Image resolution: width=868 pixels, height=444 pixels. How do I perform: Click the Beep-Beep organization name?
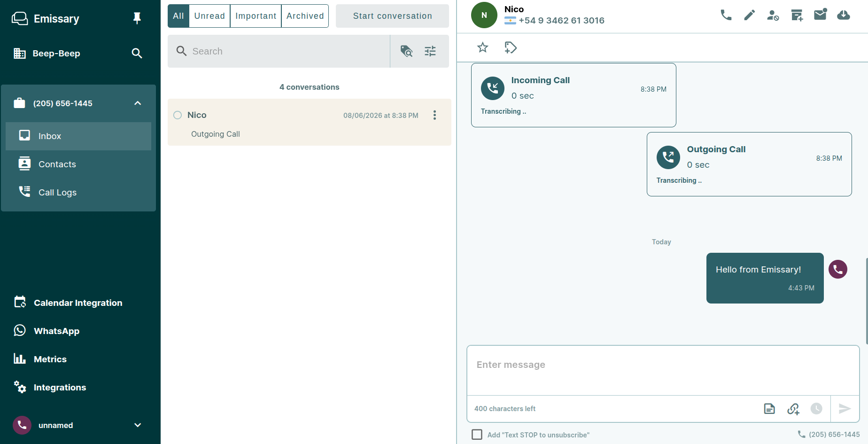tap(56, 54)
